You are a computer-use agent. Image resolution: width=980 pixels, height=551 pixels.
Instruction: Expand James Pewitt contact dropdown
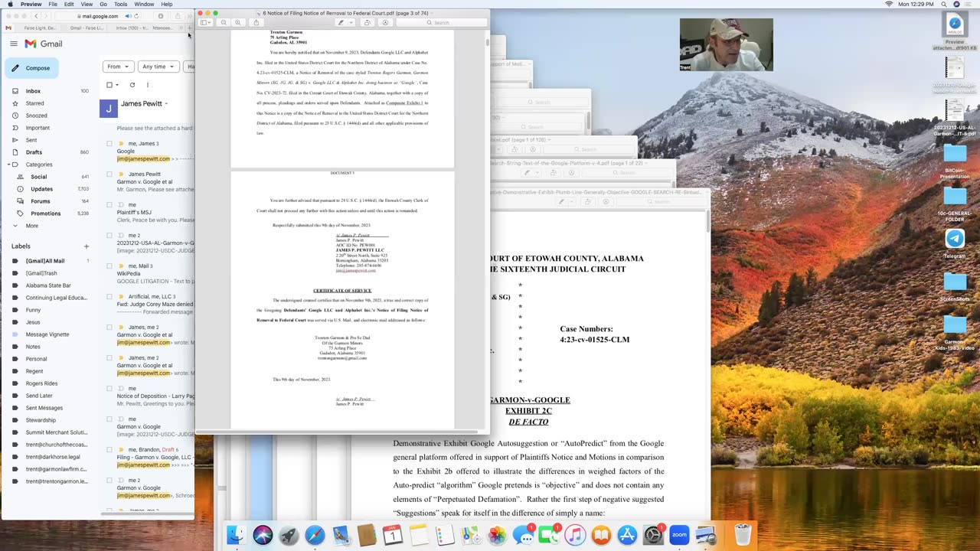166,104
